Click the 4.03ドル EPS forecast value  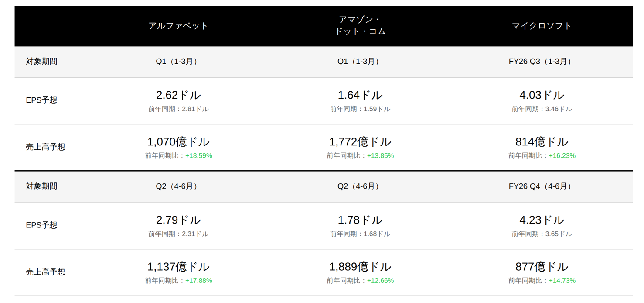[542, 95]
